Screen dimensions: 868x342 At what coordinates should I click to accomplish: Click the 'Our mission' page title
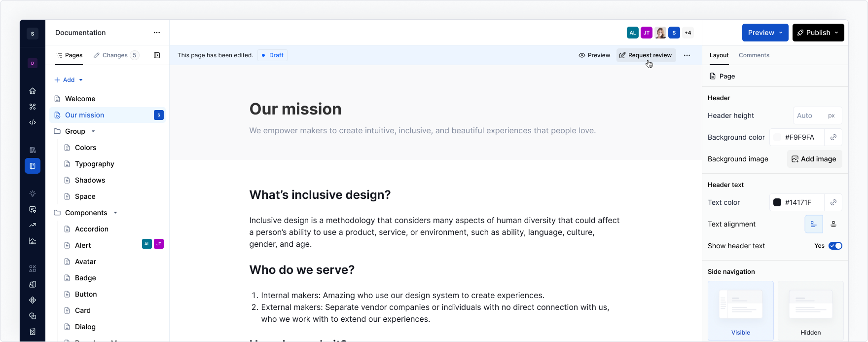(295, 109)
